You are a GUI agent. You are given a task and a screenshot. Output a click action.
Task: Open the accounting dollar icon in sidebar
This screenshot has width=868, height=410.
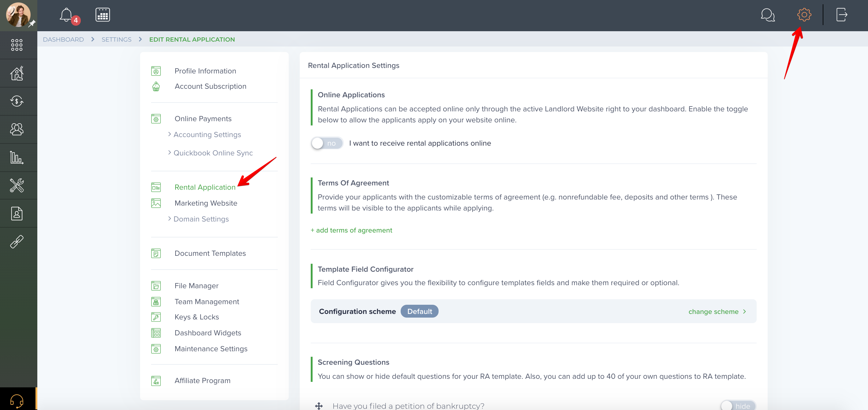pyautogui.click(x=17, y=101)
